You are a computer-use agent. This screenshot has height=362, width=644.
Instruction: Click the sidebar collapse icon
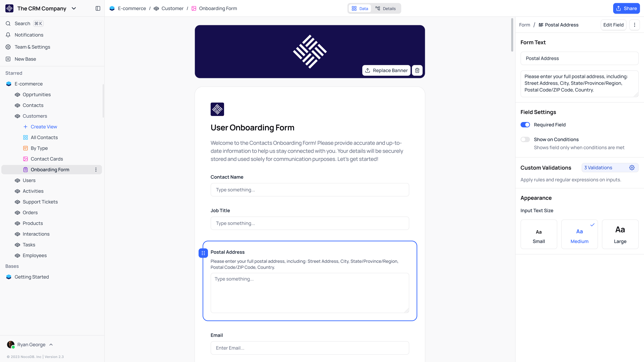(x=98, y=8)
